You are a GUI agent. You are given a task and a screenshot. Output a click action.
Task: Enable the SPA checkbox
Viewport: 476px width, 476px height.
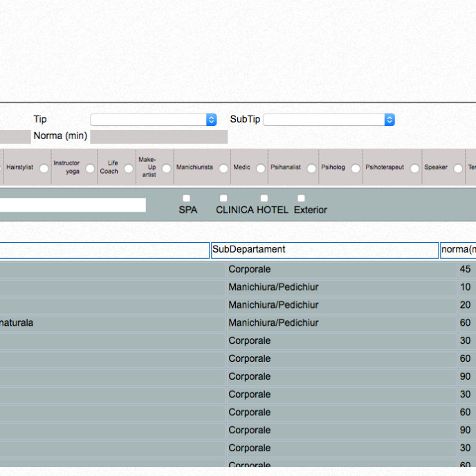pyautogui.click(x=186, y=199)
